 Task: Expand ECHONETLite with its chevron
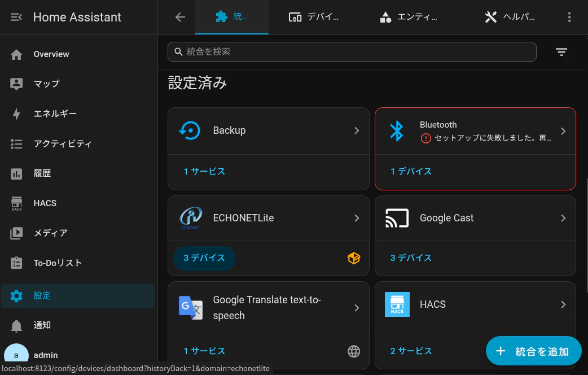357,218
